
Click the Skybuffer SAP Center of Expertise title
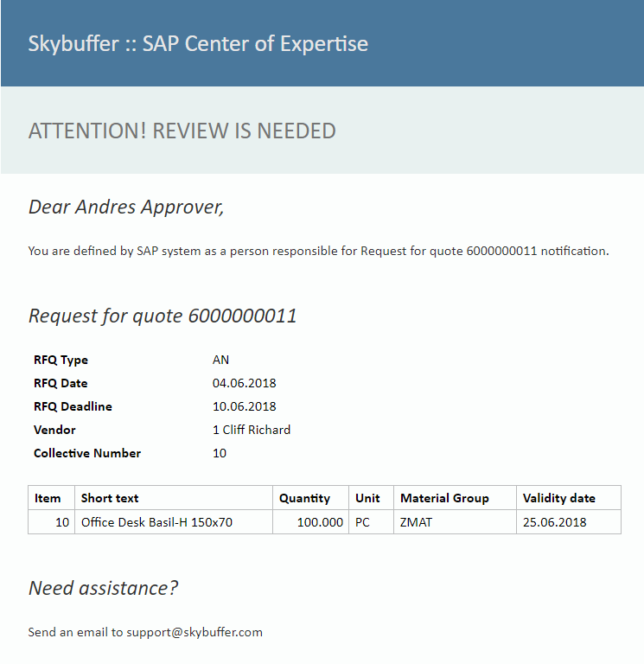[198, 43]
